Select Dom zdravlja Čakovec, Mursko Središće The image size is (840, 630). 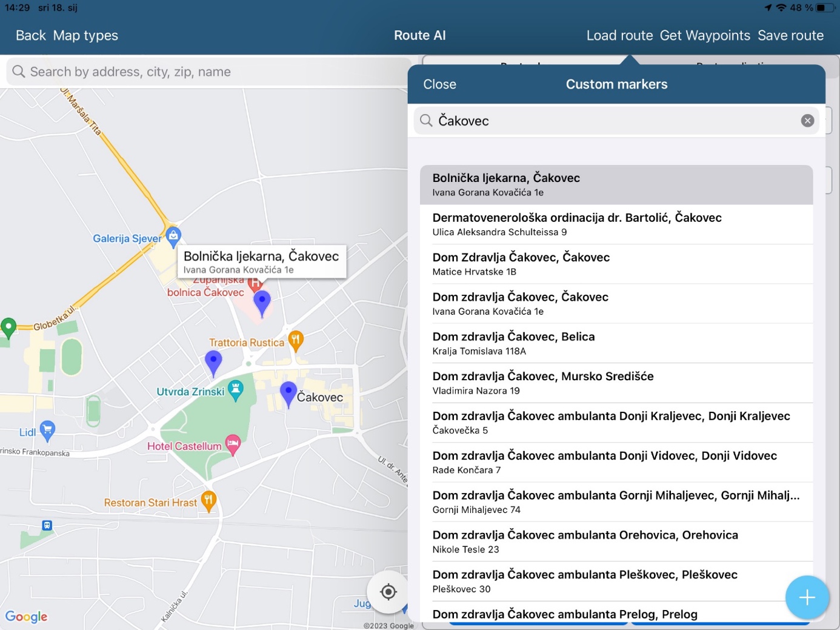pyautogui.click(x=616, y=383)
